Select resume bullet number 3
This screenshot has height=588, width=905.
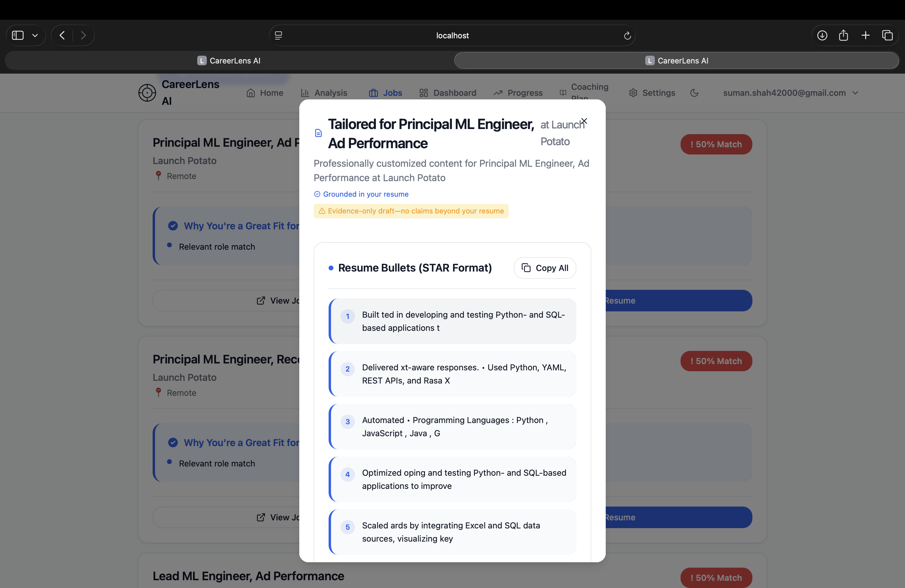[452, 426]
